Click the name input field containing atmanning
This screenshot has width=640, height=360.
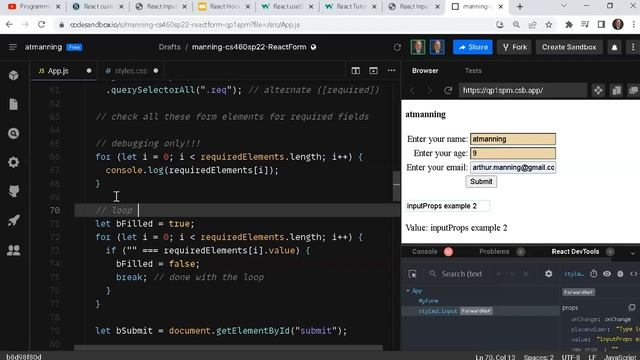[513, 139]
